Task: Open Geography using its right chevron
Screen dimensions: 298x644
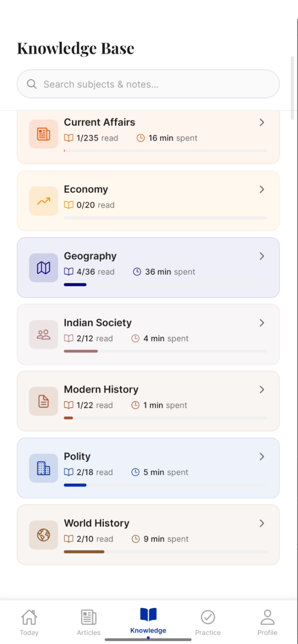Action: coord(262,256)
